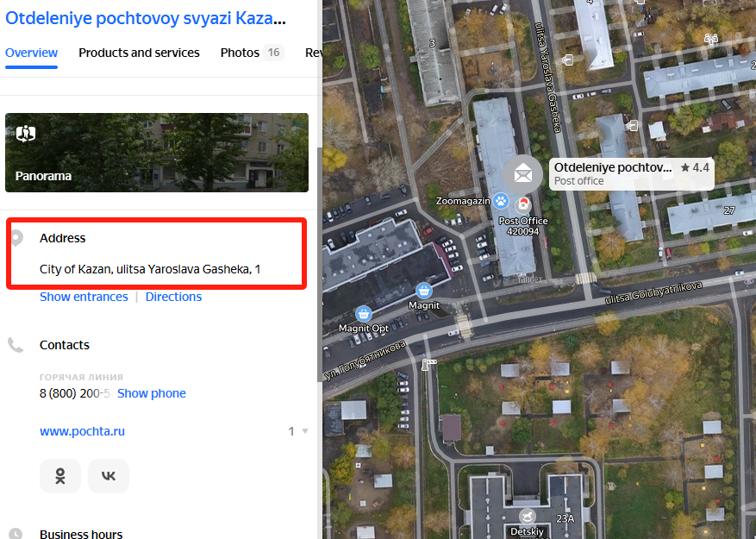Click the Show entrances link
756x539 pixels.
84,297
